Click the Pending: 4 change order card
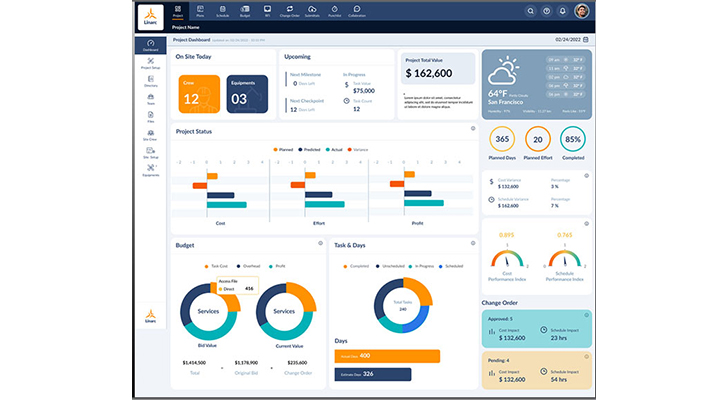 537,370
